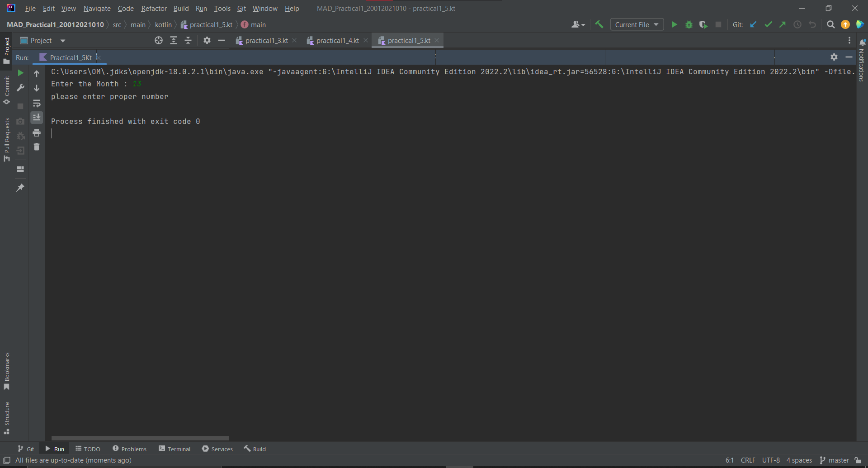The width and height of the screenshot is (868, 468).
Task: Open Run panel settings gear
Action: 834,57
